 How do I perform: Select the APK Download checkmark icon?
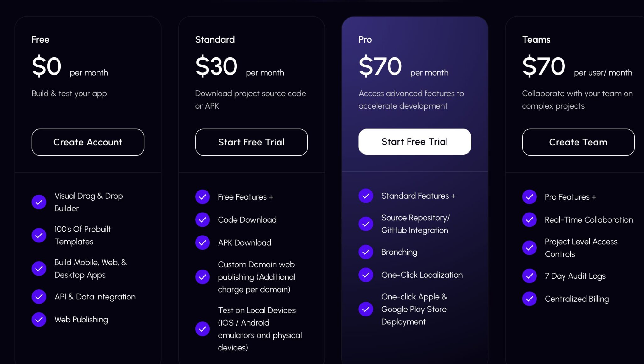[x=202, y=242]
